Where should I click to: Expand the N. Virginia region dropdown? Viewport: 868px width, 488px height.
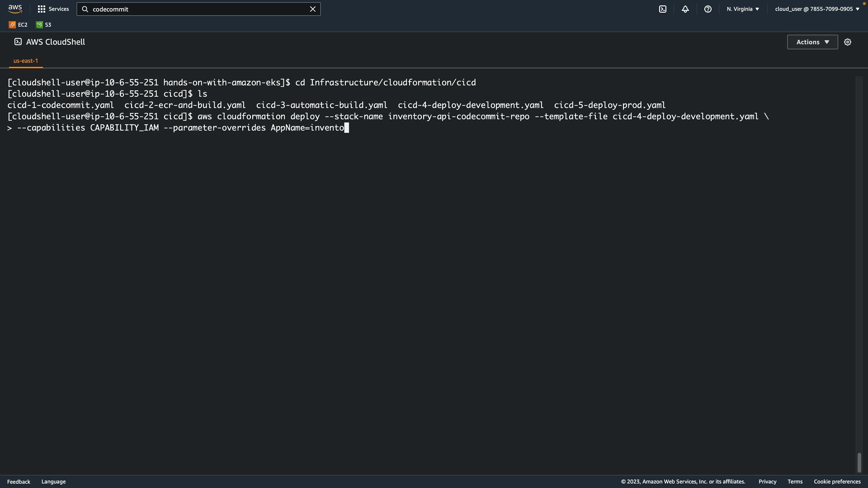point(743,9)
